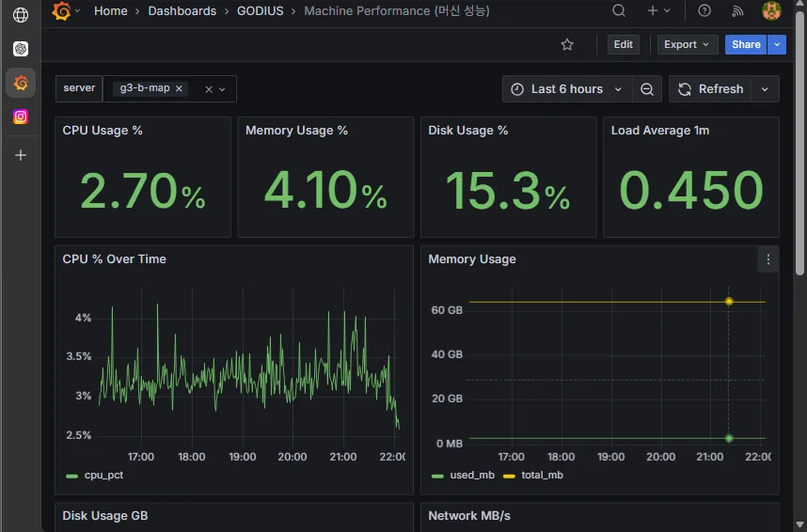Open the Dashboards breadcrumb
Screen dimensions: 807x532
tap(182, 10)
